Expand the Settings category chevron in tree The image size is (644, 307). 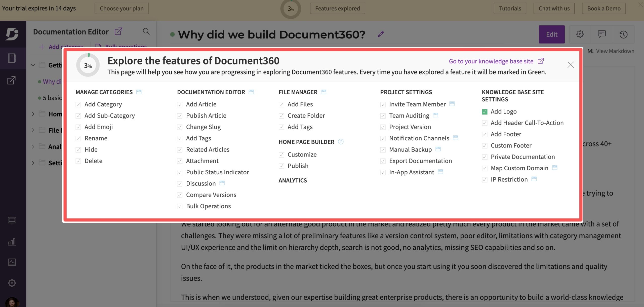tap(33, 163)
